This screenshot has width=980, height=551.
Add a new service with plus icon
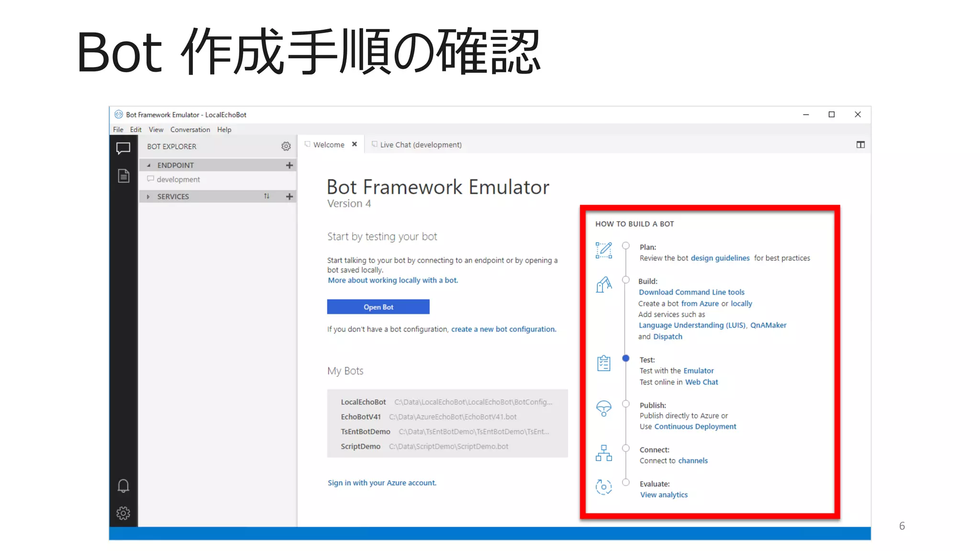289,197
